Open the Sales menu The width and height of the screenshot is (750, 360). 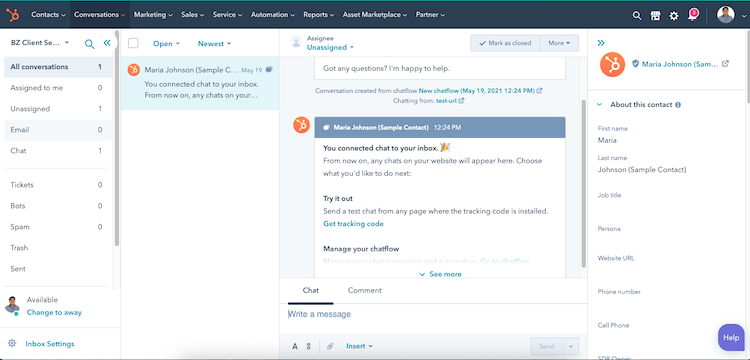coord(193,15)
